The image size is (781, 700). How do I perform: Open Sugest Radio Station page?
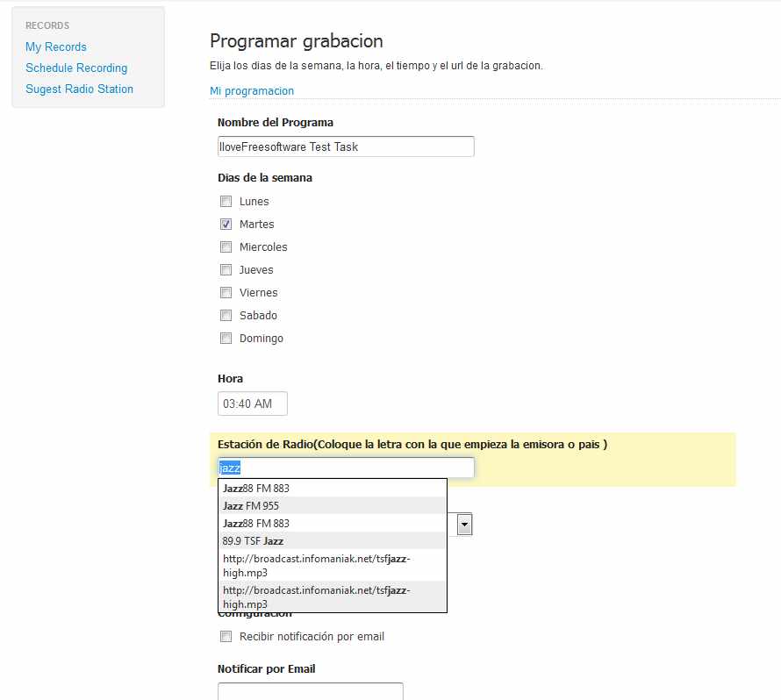[79, 89]
